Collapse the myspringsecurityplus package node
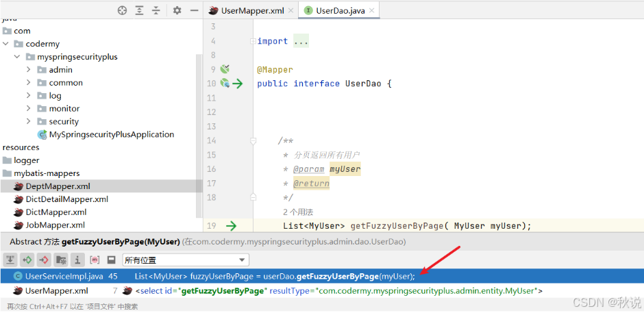 pyautogui.click(x=17, y=57)
